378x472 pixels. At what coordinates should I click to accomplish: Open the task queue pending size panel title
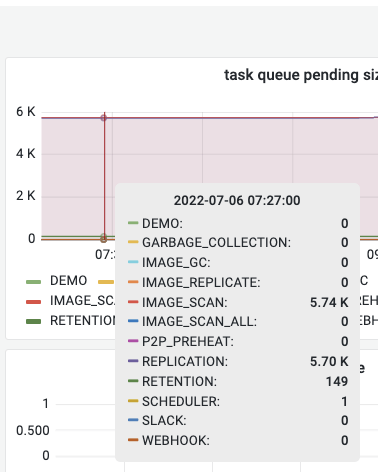301,75
